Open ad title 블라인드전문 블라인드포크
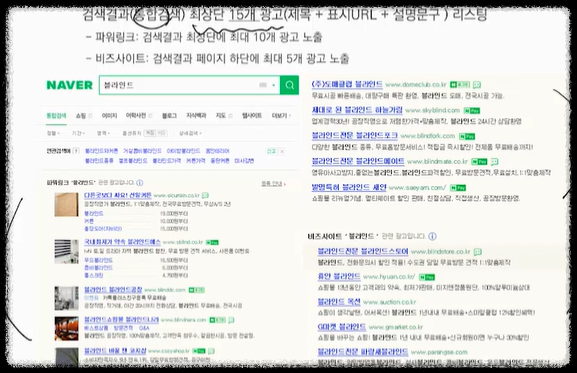This screenshot has width=577, height=373. coord(354,136)
